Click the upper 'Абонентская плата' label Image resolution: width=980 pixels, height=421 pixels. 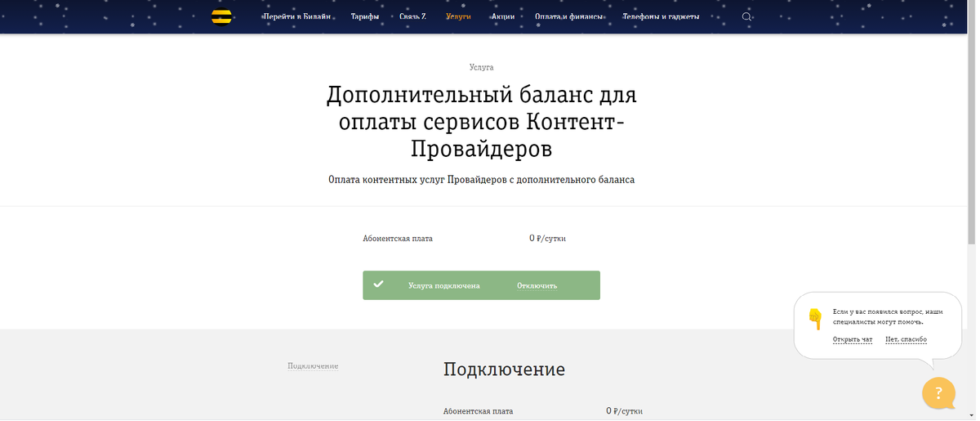click(x=398, y=239)
